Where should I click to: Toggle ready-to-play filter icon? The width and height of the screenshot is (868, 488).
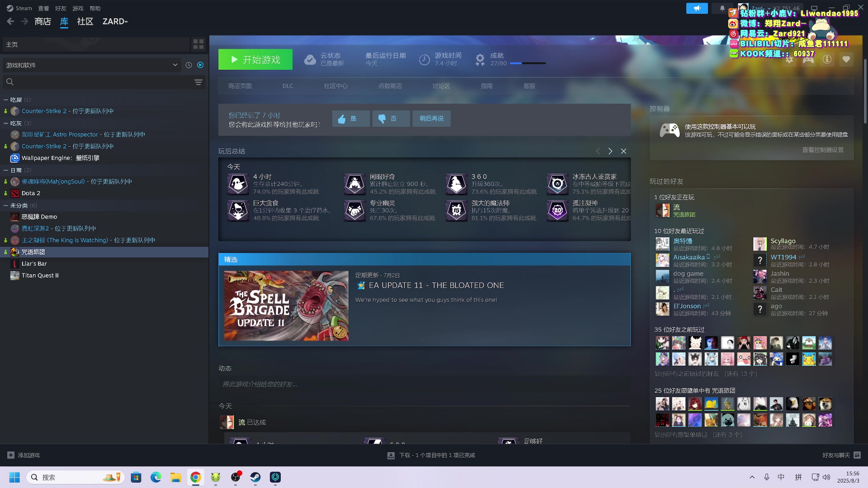tap(200, 65)
